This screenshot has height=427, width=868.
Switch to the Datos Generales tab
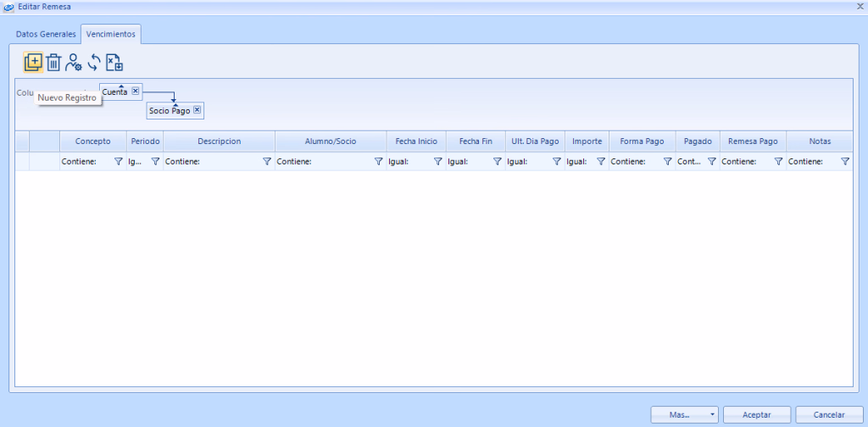[x=47, y=34]
